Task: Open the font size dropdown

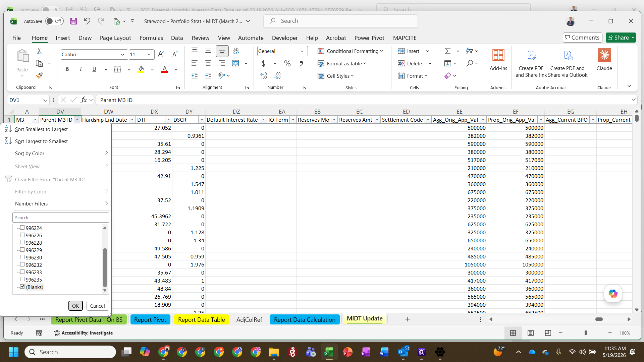Action: [x=149, y=55]
